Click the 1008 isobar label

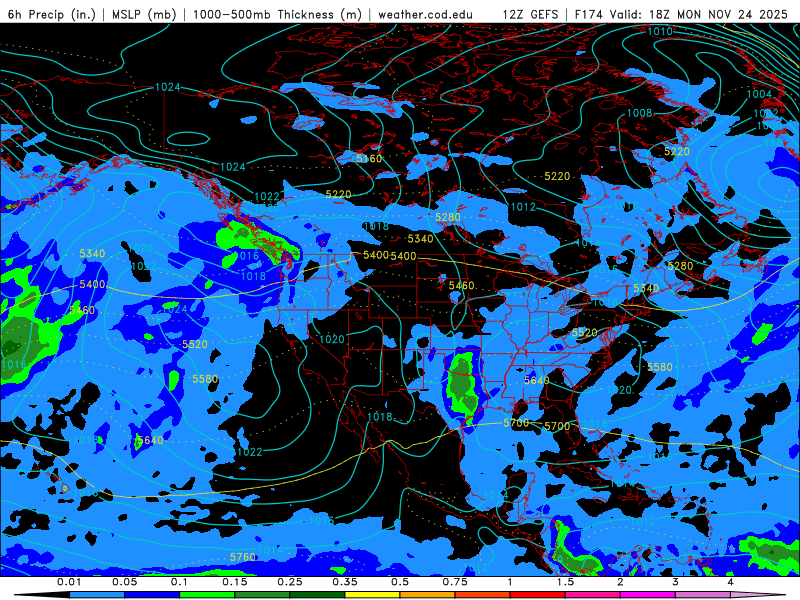pyautogui.click(x=639, y=113)
